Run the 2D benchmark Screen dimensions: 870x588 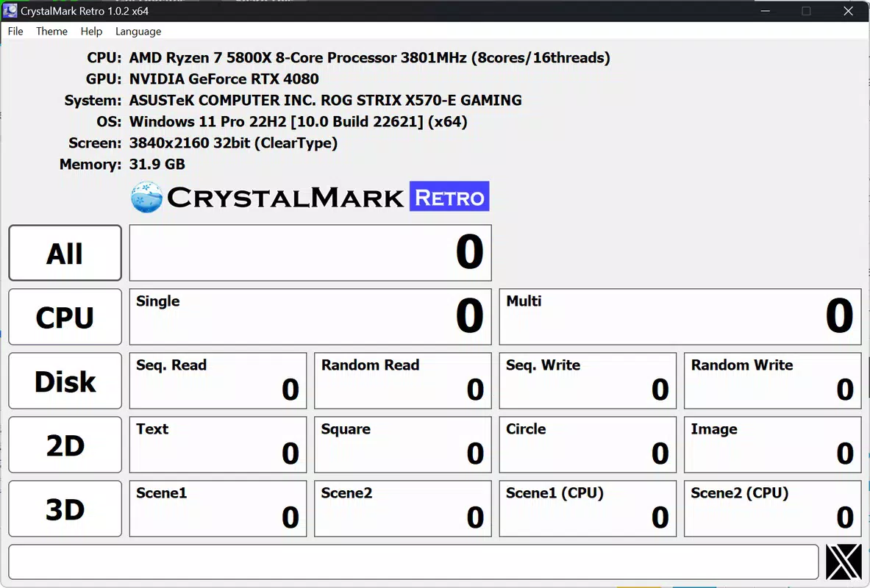[65, 445]
